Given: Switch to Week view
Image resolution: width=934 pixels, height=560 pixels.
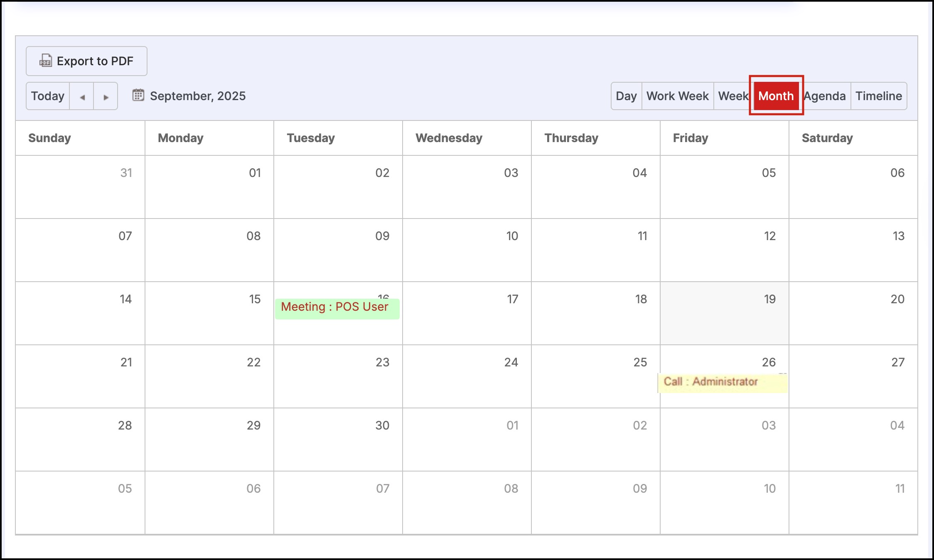Looking at the screenshot, I should click(733, 96).
